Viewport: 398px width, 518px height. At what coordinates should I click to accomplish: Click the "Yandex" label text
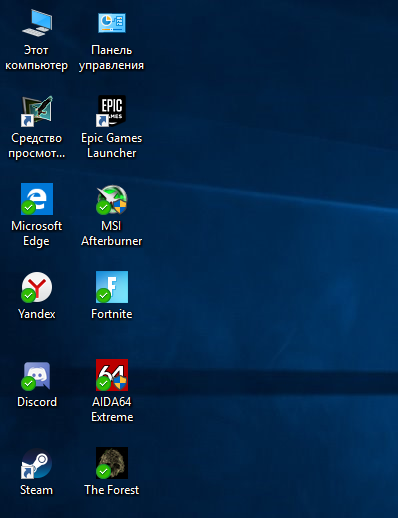click(37, 314)
